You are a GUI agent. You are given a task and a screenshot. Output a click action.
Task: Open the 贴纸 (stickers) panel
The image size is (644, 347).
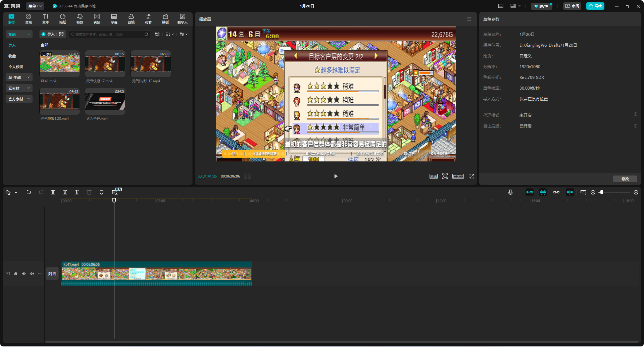[x=63, y=19]
